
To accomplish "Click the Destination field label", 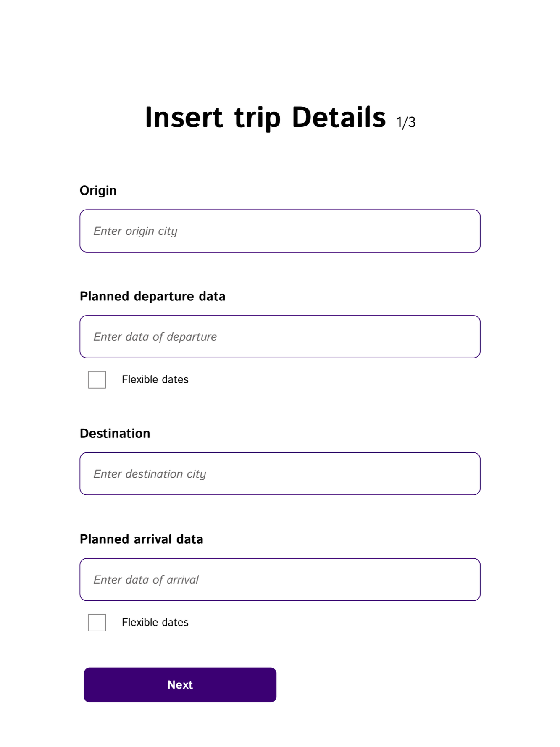I will click(x=115, y=434).
